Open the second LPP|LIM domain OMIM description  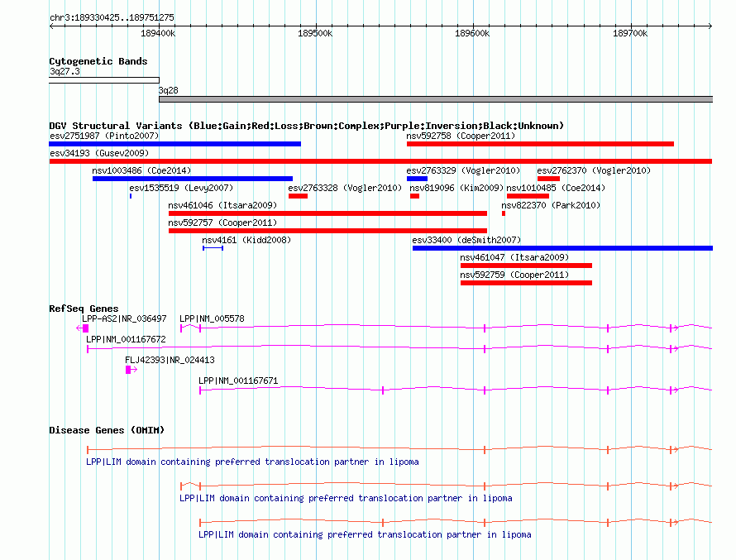[x=346, y=498]
